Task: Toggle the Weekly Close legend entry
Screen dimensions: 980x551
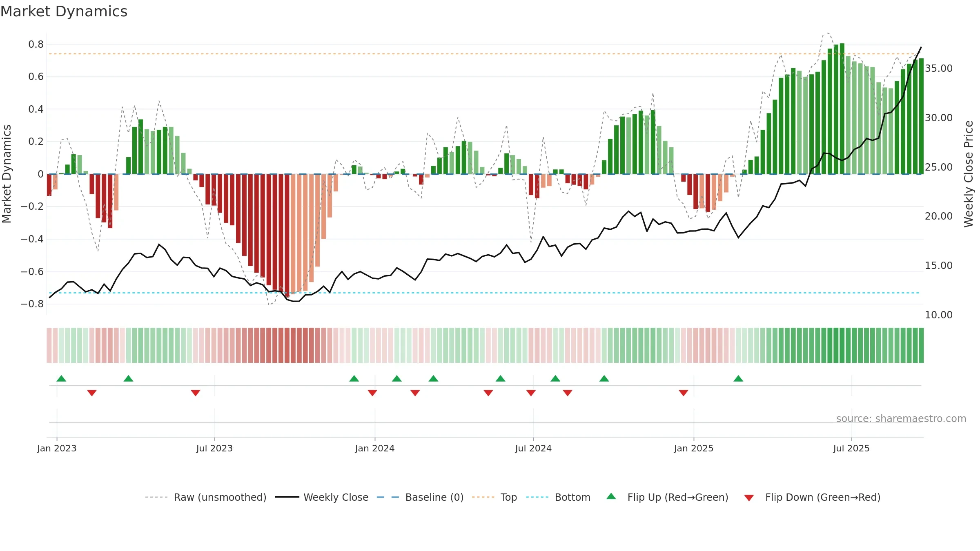Action: (322, 497)
